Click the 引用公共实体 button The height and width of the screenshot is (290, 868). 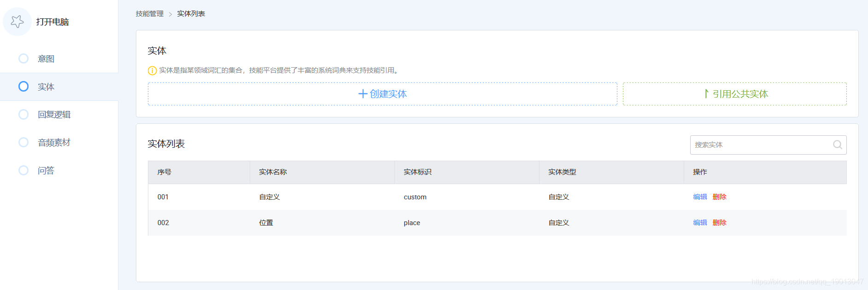tap(734, 94)
